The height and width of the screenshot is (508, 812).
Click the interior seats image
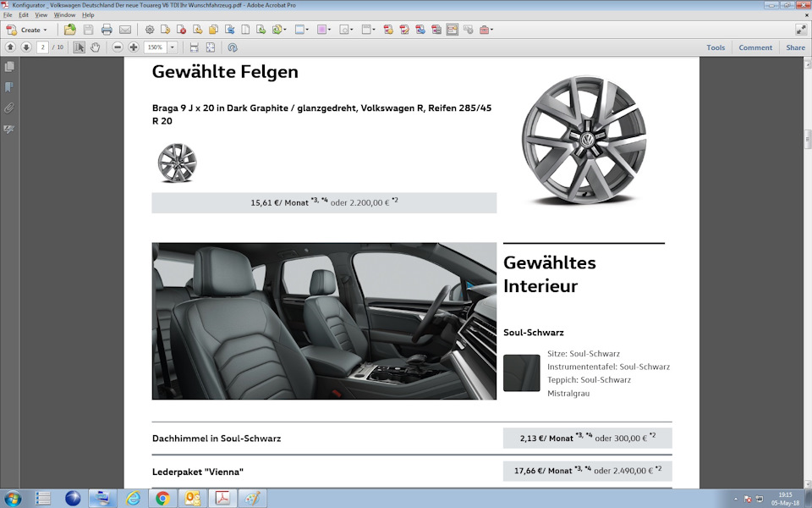click(324, 321)
